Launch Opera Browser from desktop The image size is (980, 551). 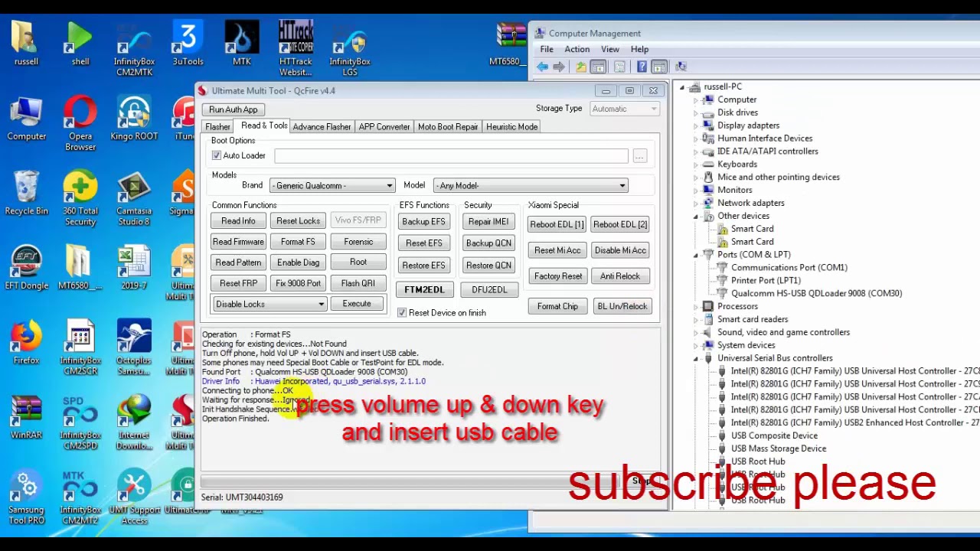coord(80,122)
